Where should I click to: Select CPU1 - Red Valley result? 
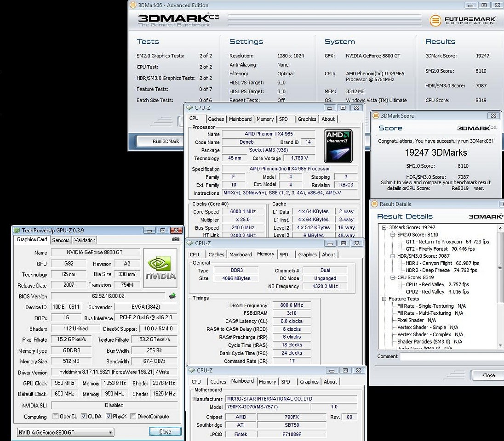(437, 284)
